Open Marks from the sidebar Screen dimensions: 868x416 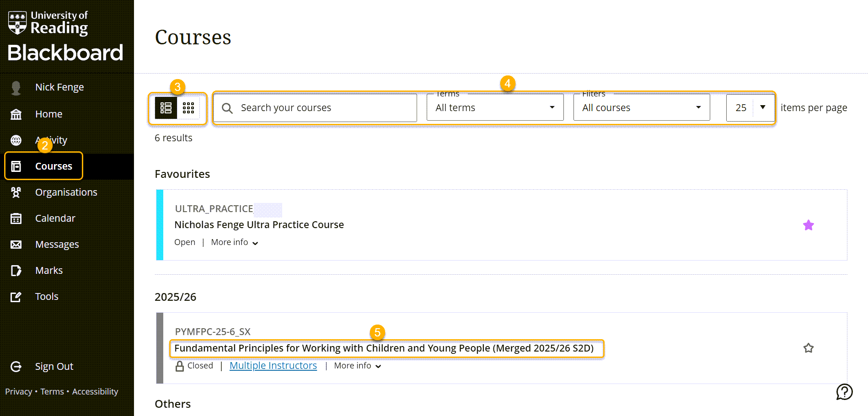[48, 271]
